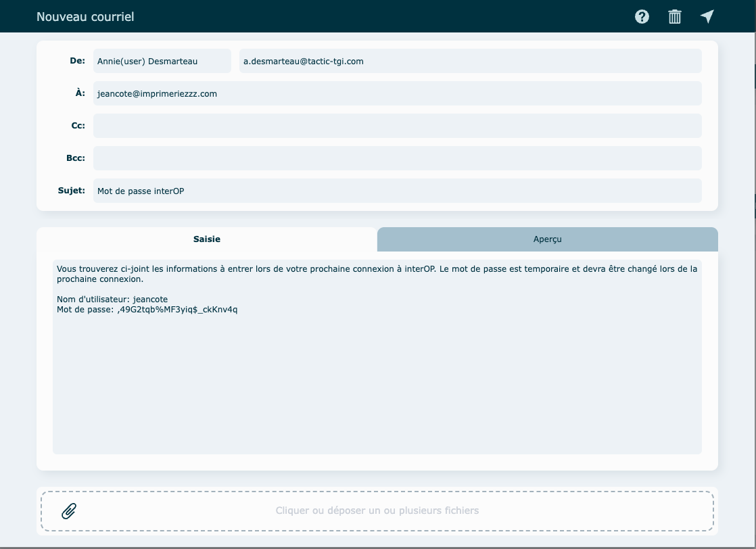Click the Nouveau courriel title

tap(85, 17)
